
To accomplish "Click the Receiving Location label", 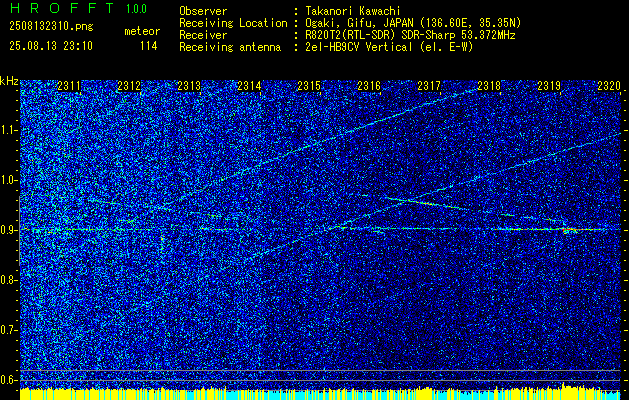I will (x=233, y=23).
